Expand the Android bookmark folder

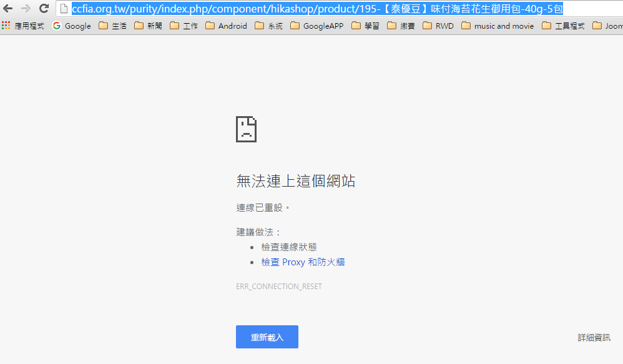[x=226, y=26]
